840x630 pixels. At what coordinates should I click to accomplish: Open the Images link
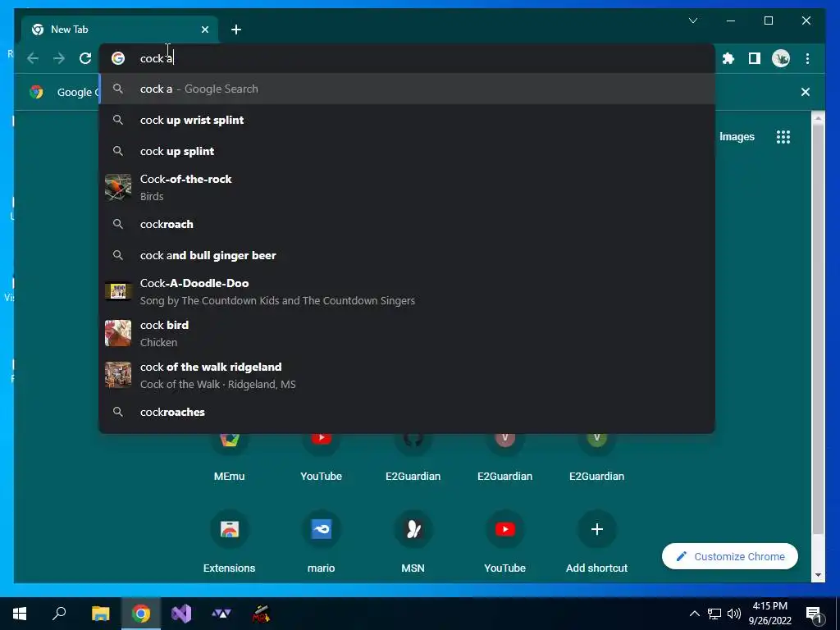(x=737, y=137)
